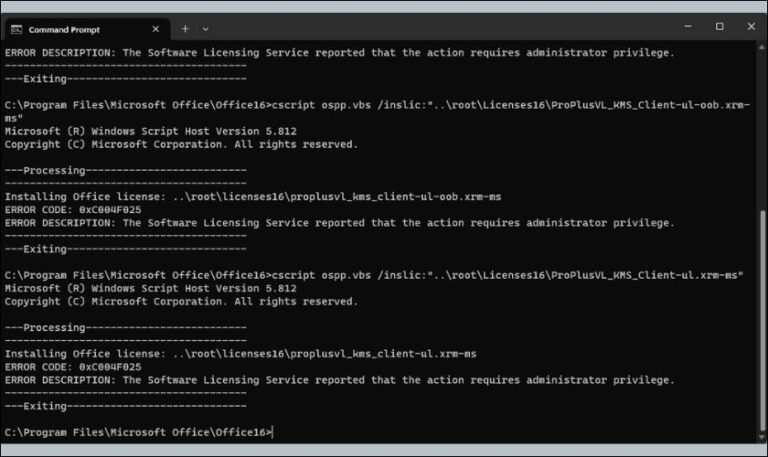This screenshot has width=768, height=457.
Task: Expand the new tab profile dropdown chevron
Action: pos(205,29)
